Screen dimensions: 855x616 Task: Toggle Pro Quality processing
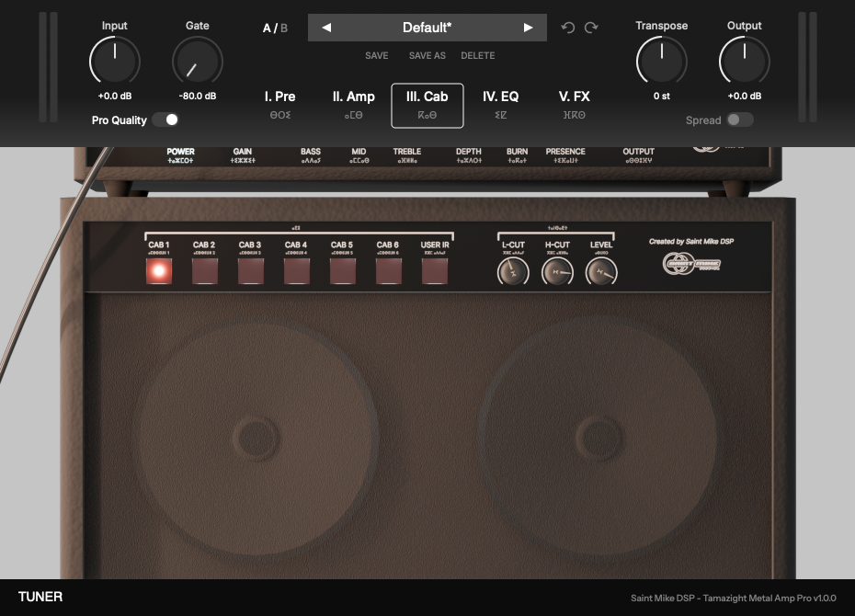[166, 120]
